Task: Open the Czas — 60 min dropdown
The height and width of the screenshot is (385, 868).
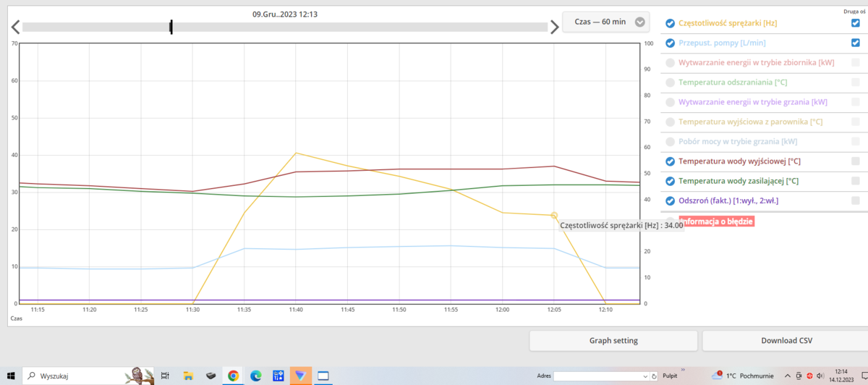Action: tap(605, 22)
